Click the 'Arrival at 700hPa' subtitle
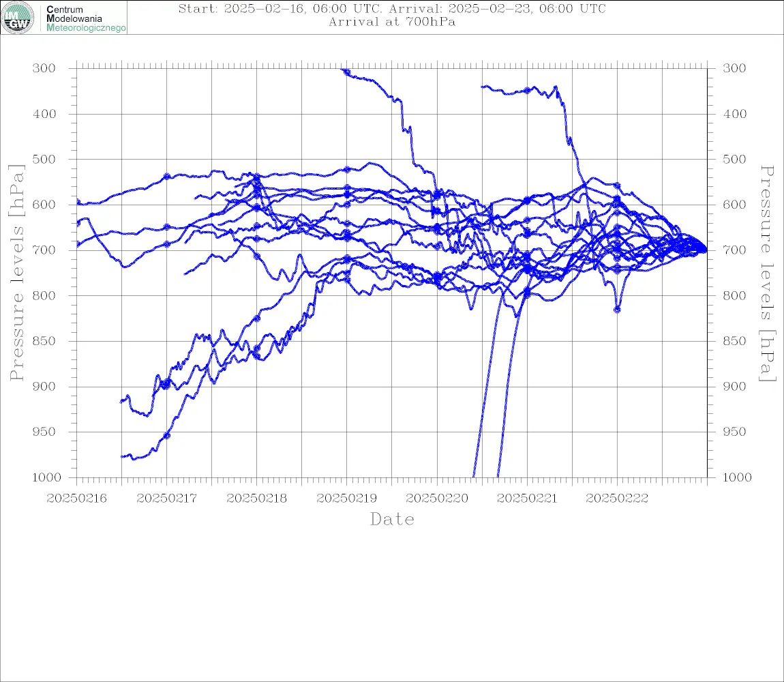The height and width of the screenshot is (682, 784). coord(392,22)
